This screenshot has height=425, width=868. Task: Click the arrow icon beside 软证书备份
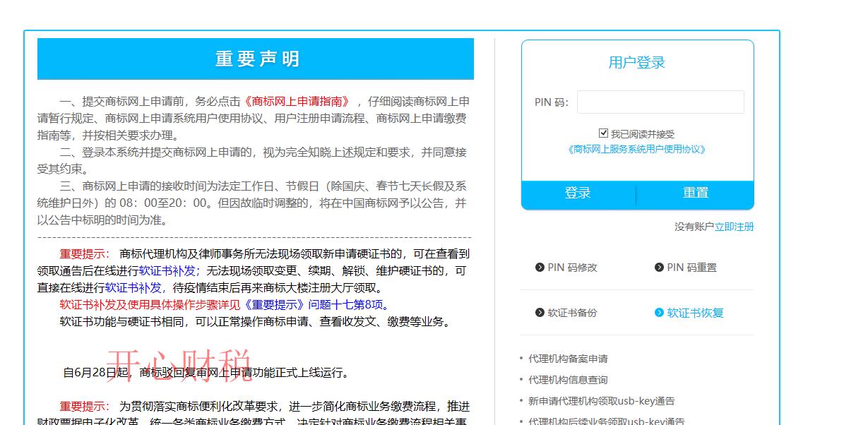[540, 312]
